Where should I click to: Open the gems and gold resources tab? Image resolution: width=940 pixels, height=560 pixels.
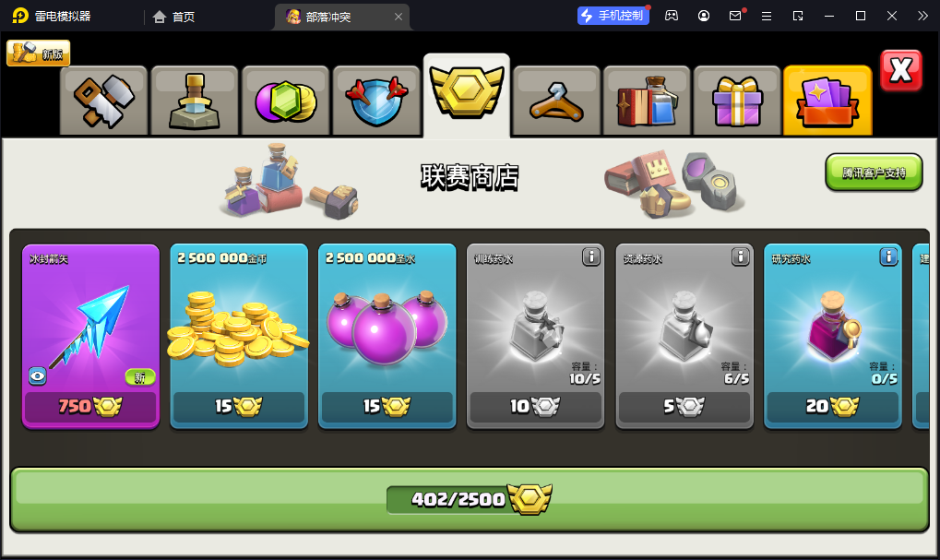(x=285, y=101)
